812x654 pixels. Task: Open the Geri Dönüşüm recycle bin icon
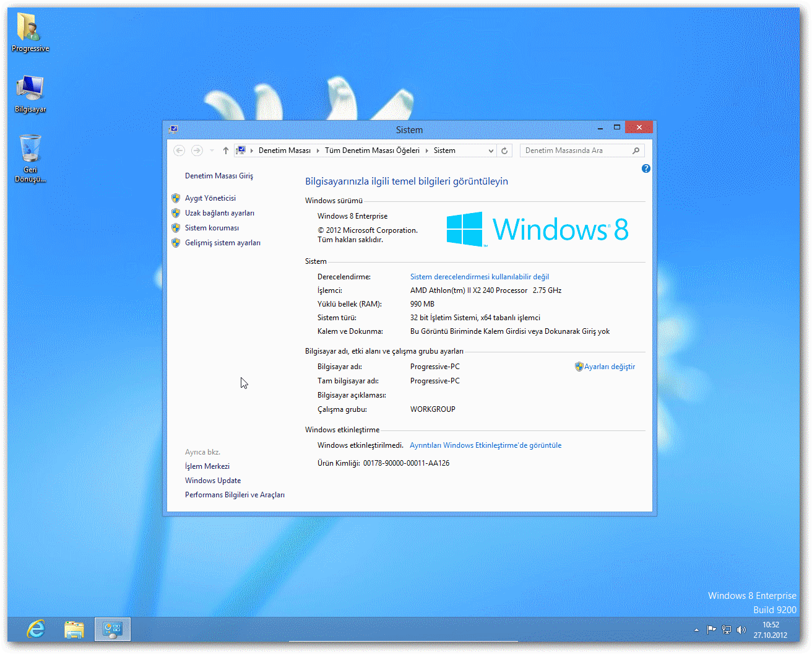(30, 159)
